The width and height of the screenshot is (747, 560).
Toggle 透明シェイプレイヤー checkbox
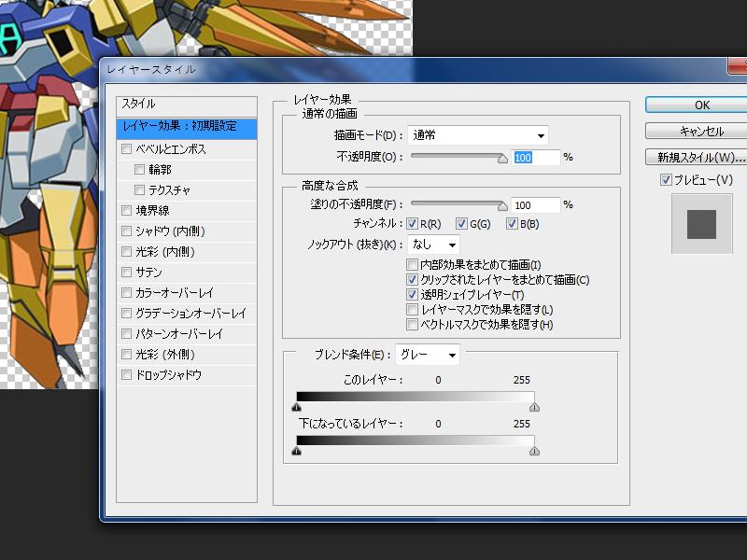412,295
